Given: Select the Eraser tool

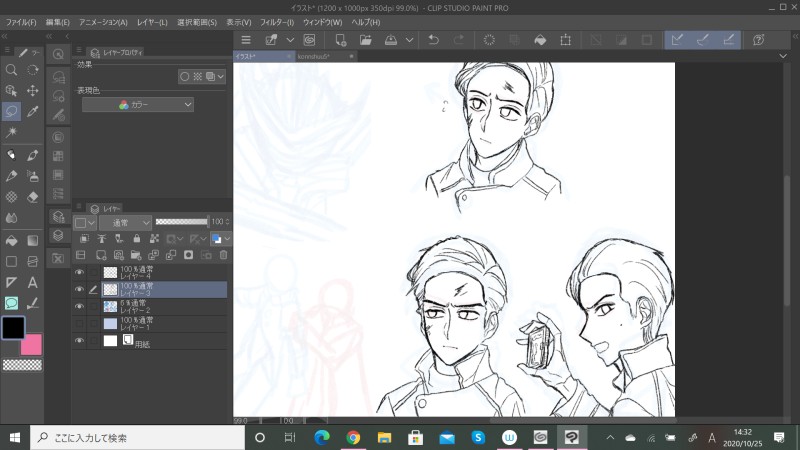Looking at the screenshot, I should [x=33, y=197].
